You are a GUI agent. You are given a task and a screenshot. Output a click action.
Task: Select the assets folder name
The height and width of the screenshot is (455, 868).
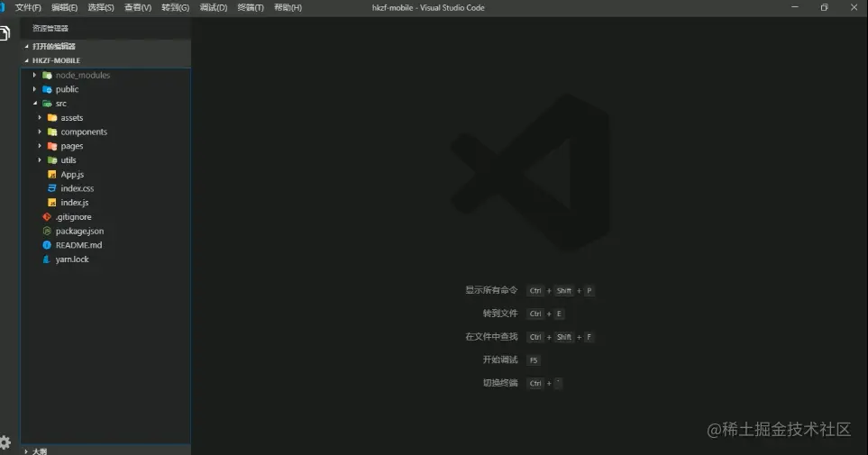[x=72, y=117]
